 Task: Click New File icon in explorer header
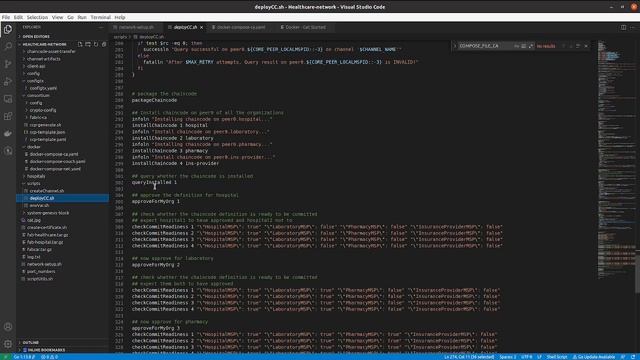click(x=80, y=44)
